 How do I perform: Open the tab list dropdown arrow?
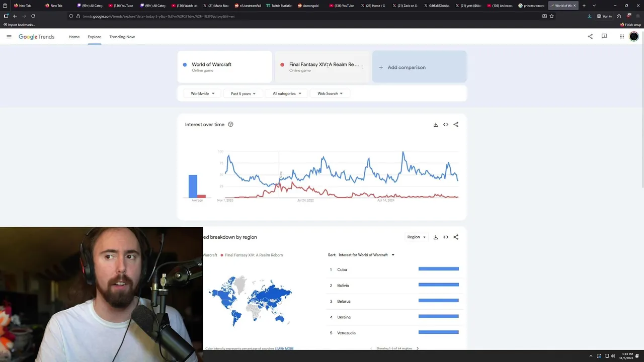coord(594,6)
